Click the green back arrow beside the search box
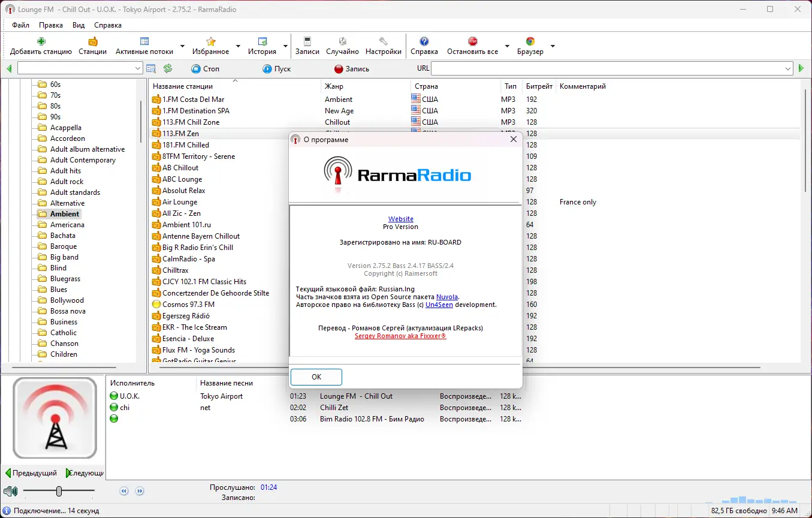 pos(9,69)
